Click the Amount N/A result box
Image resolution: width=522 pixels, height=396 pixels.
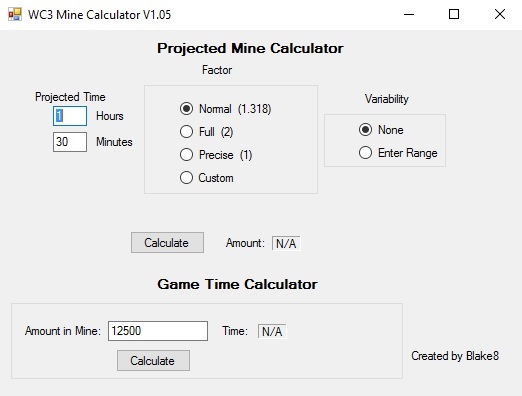pos(286,243)
